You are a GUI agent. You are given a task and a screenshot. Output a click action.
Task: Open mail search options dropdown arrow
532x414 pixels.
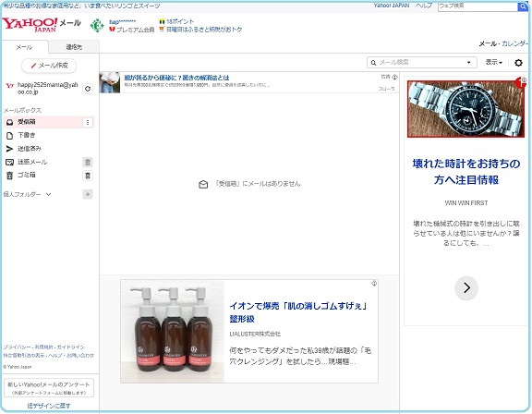click(x=469, y=63)
